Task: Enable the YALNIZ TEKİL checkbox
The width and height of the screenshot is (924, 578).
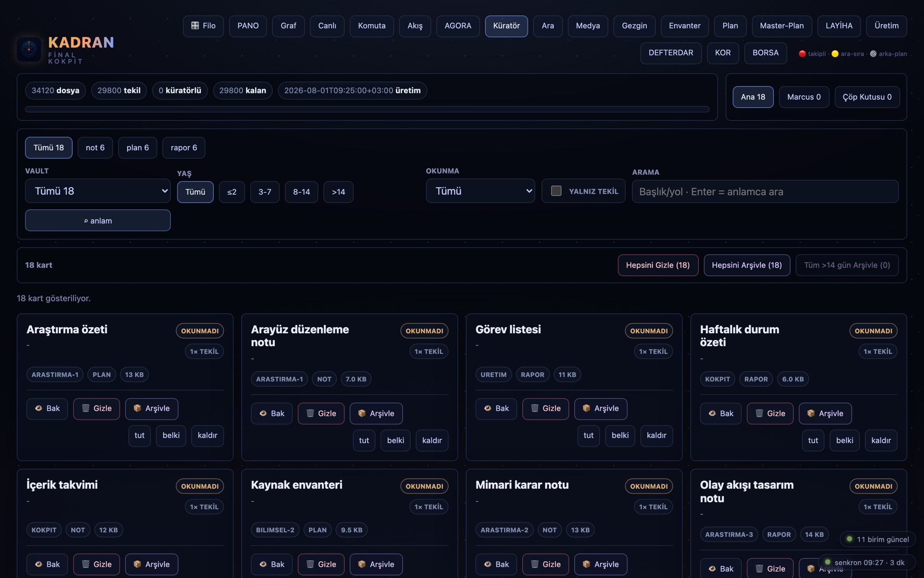Action: coord(556,191)
